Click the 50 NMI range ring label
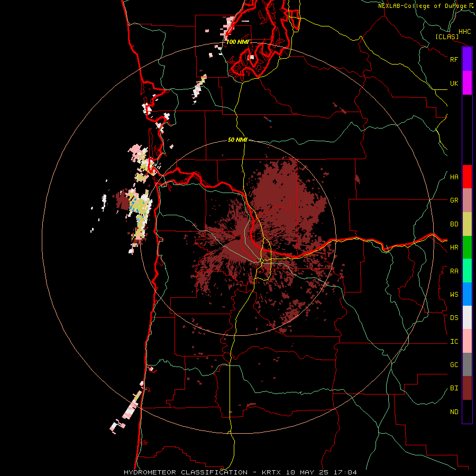The width and height of the screenshot is (476, 476). (237, 140)
